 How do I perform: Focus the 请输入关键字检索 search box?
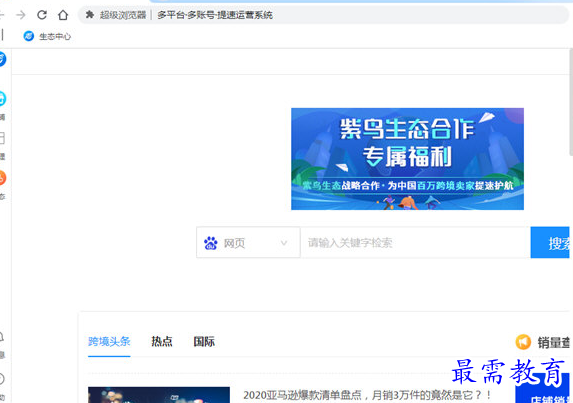click(x=415, y=243)
